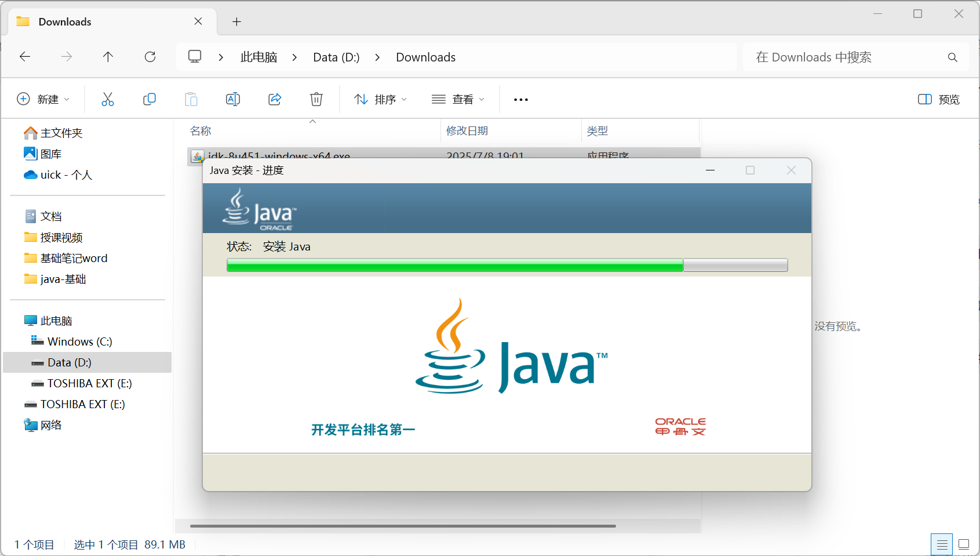
Task: Refresh the folder view
Action: point(150,56)
